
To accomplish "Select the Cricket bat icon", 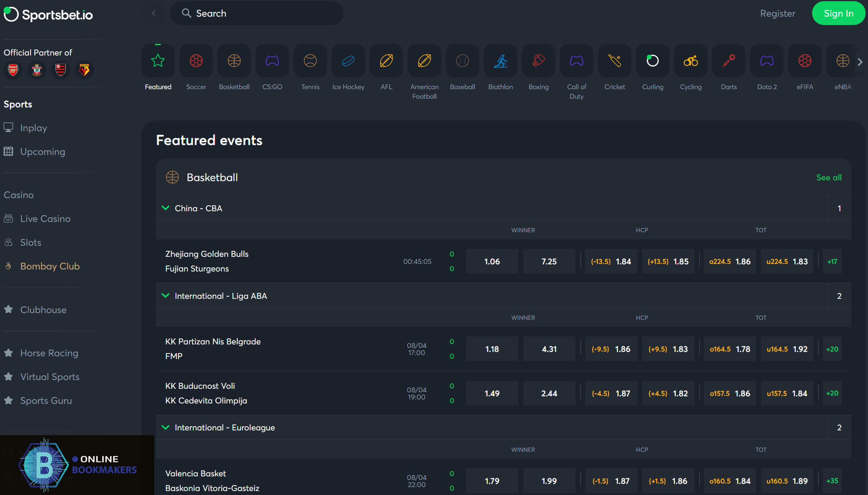I will point(614,61).
